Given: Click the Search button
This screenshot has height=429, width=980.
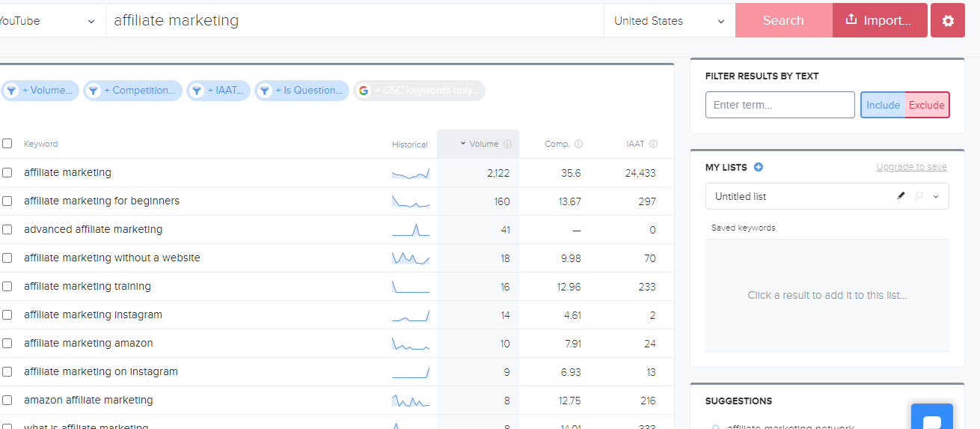Looking at the screenshot, I should 783,20.
